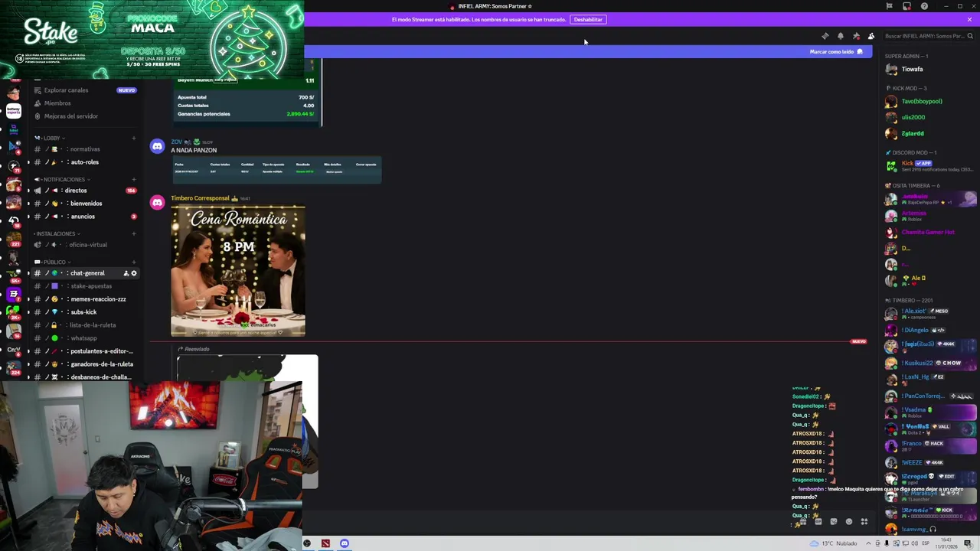Collapse the LOBBY category
Viewport: 980px width, 551px height.
50,138
